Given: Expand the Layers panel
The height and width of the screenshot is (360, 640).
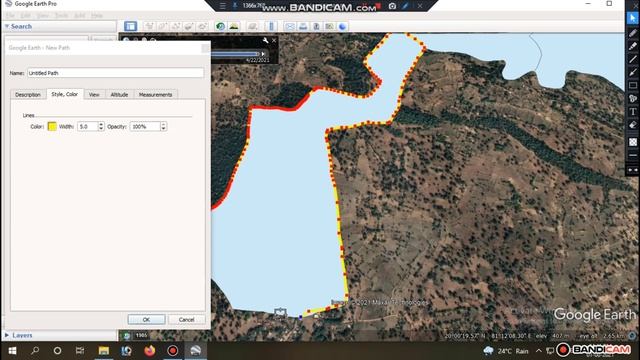Looking at the screenshot, I should 7,335.
